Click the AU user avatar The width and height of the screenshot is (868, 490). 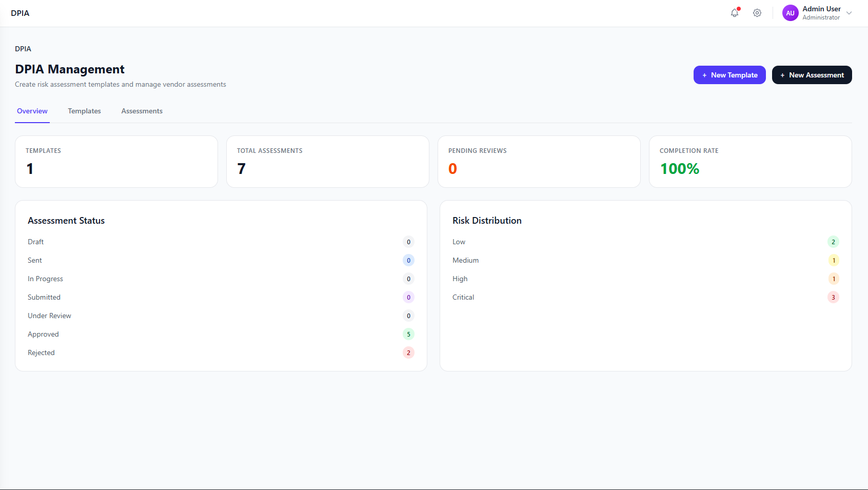pos(790,13)
